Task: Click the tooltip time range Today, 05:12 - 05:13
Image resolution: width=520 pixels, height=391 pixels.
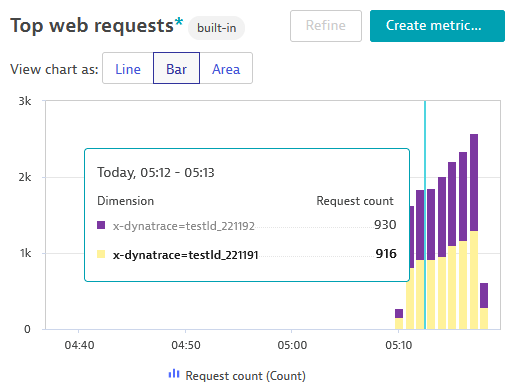Action: tap(156, 173)
